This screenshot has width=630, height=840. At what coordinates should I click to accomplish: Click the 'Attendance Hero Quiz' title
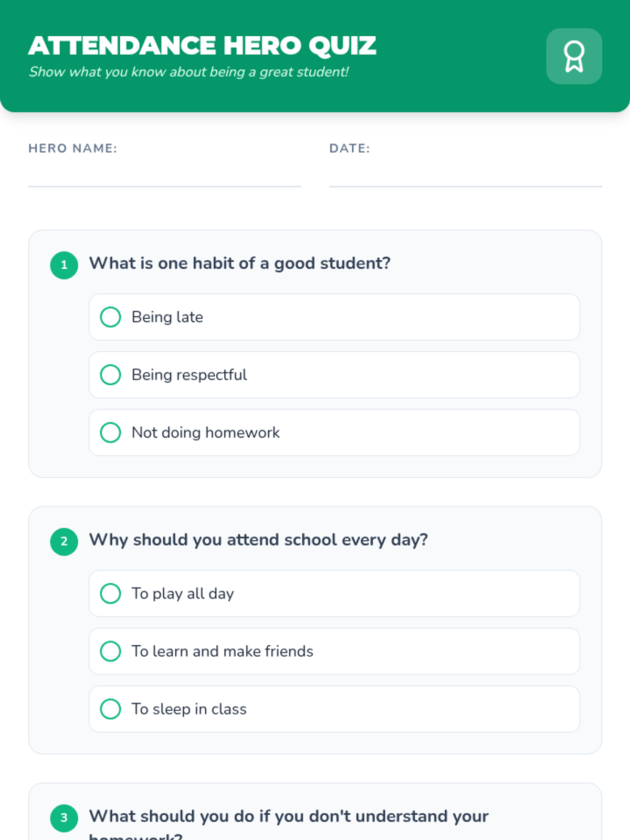coord(202,46)
